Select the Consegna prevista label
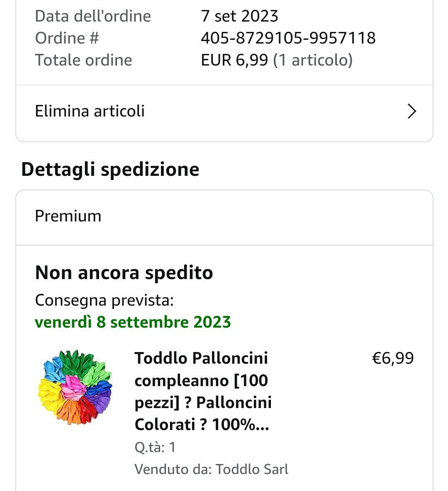 [104, 300]
